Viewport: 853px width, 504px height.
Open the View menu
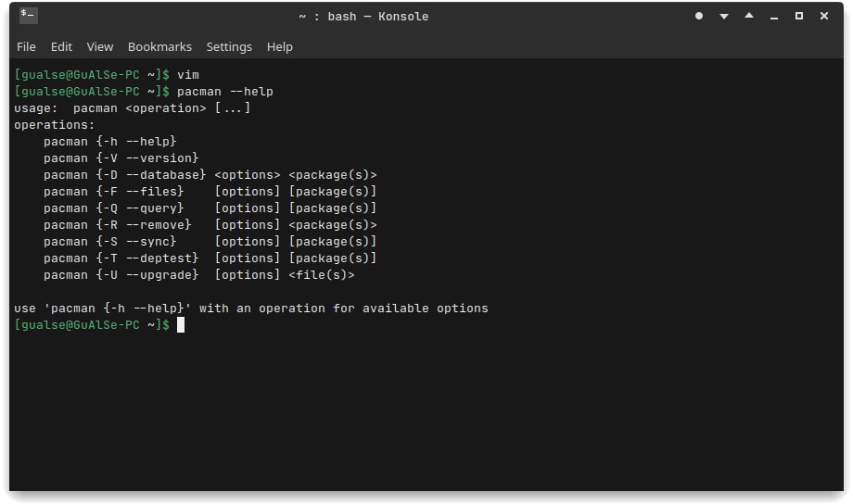[99, 46]
